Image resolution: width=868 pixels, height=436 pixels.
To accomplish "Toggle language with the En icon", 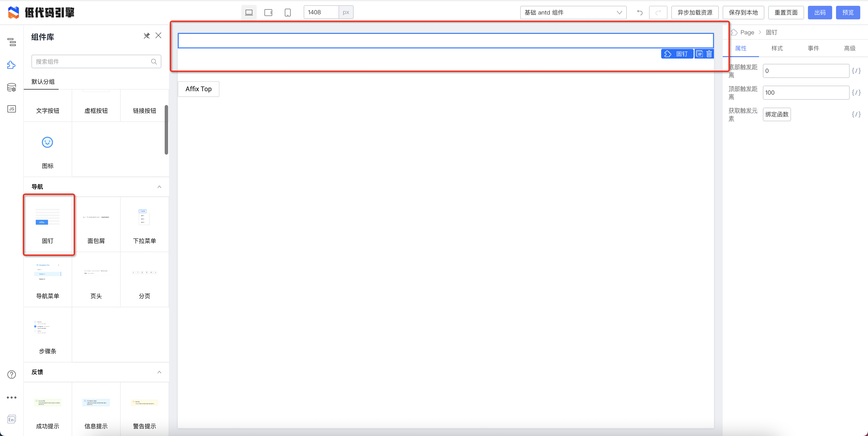I will 11,419.
